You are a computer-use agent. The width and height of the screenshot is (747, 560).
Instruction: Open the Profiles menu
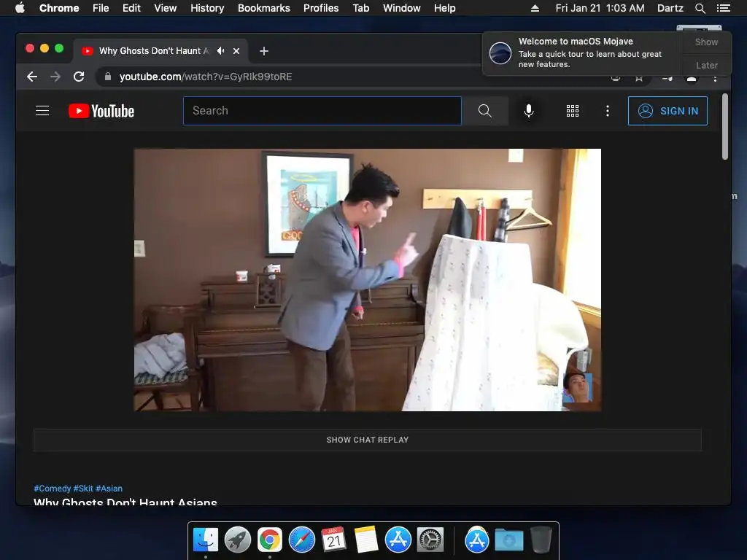click(x=321, y=8)
